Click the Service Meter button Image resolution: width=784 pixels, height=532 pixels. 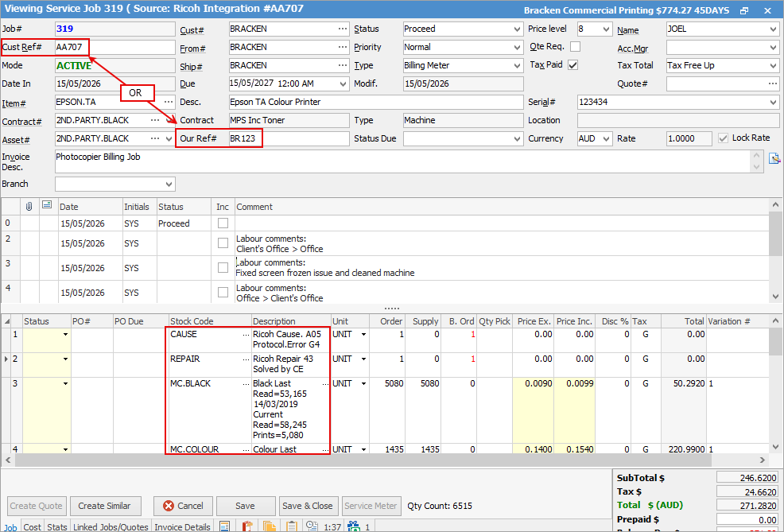[371, 506]
